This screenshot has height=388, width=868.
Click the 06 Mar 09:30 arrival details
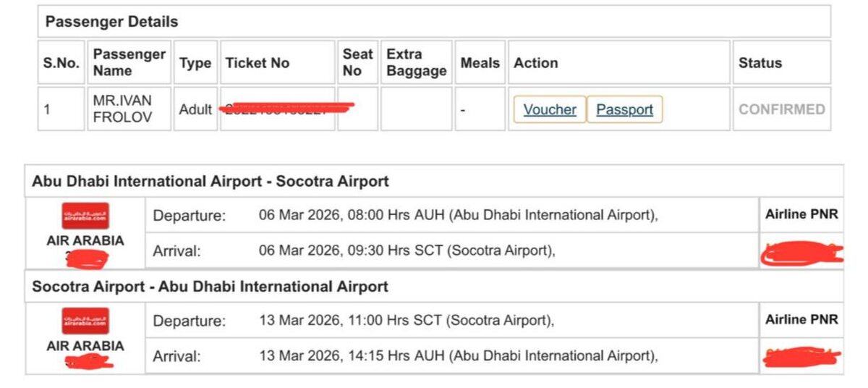(407, 250)
